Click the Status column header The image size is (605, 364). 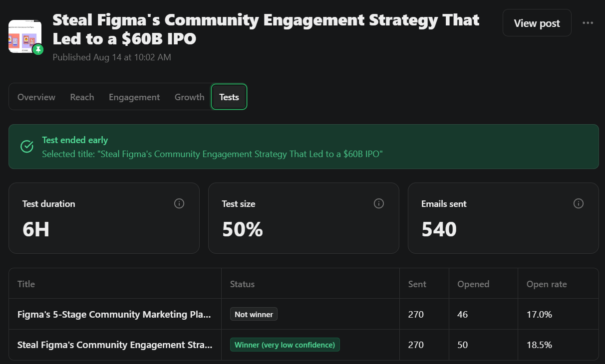pyautogui.click(x=242, y=284)
